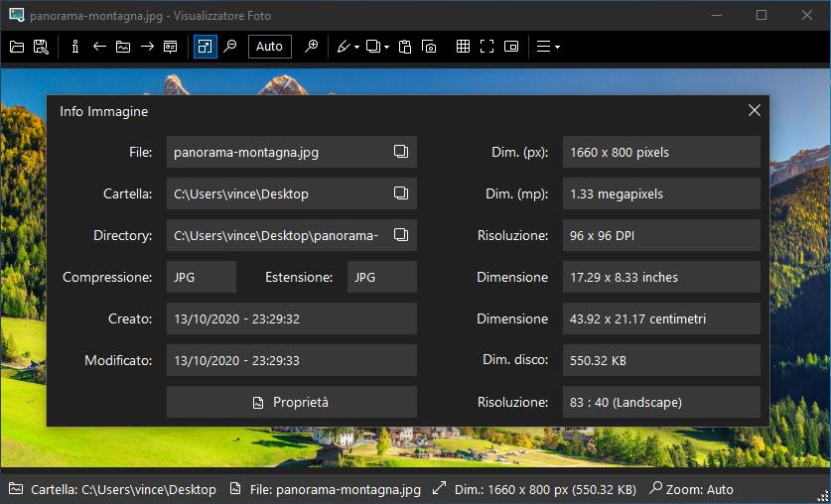
Task: Toggle the highlighted fit-to-window icon
Action: pos(206,47)
